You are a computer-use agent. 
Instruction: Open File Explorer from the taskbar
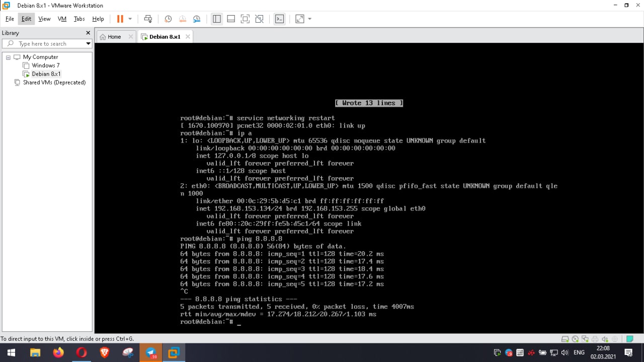(x=35, y=352)
